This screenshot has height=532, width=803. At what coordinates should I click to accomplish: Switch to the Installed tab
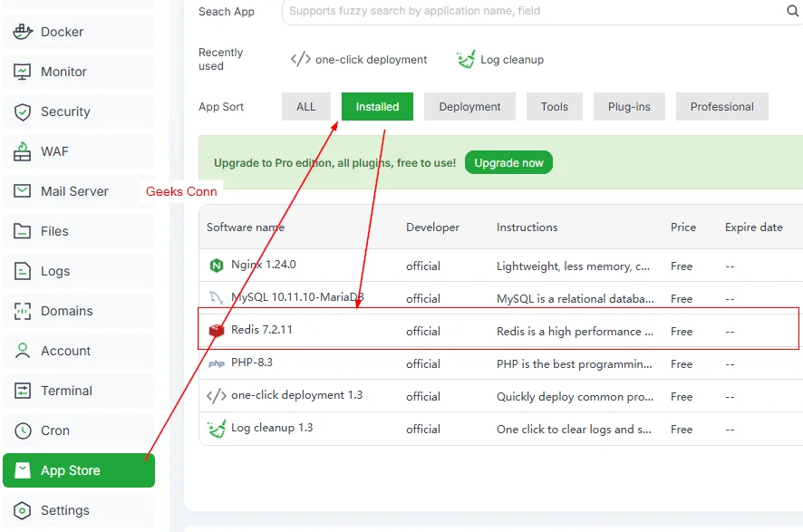point(377,106)
